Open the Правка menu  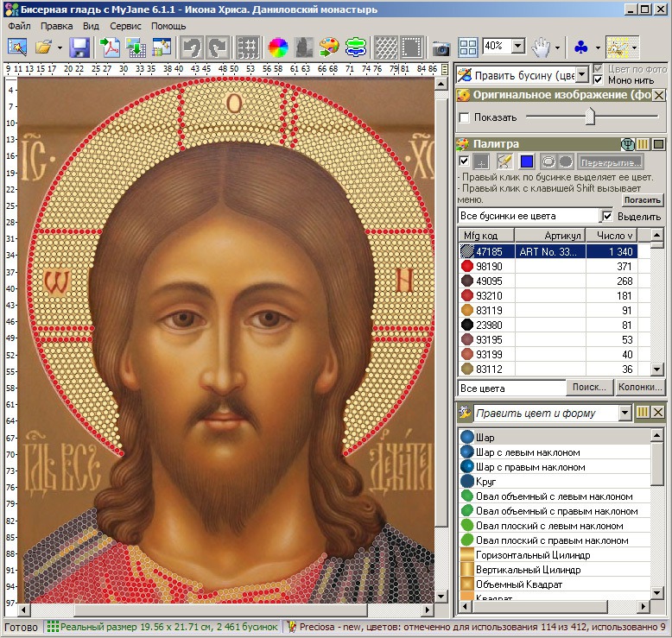[x=57, y=26]
